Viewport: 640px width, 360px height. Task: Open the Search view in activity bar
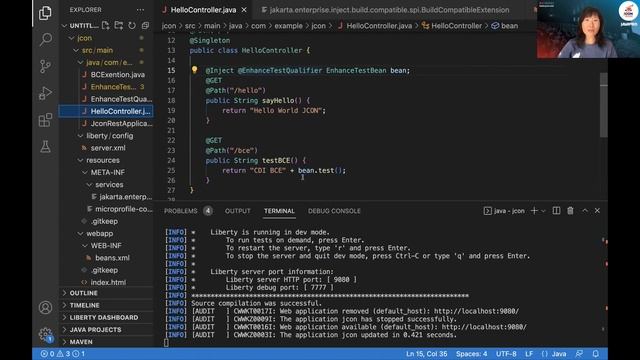[45, 40]
